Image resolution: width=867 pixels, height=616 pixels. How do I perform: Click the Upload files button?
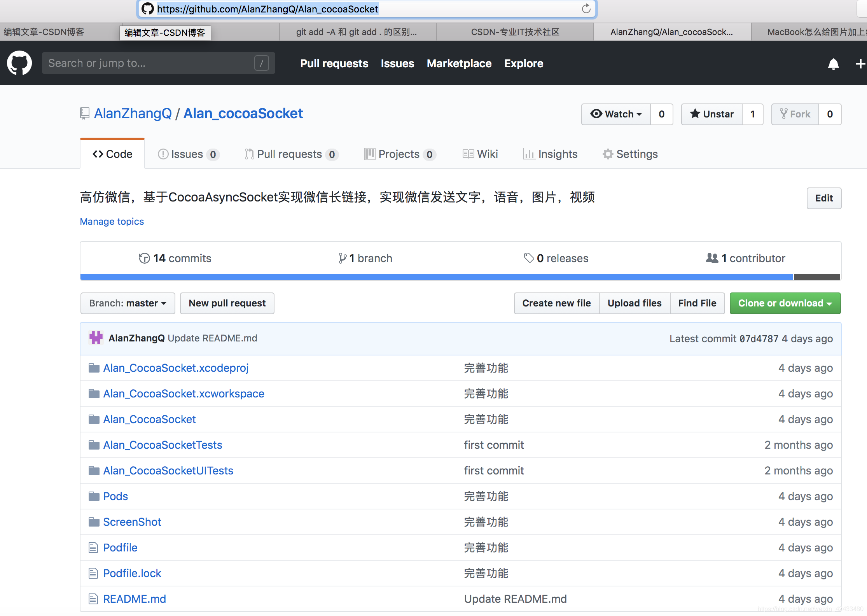[x=635, y=303]
